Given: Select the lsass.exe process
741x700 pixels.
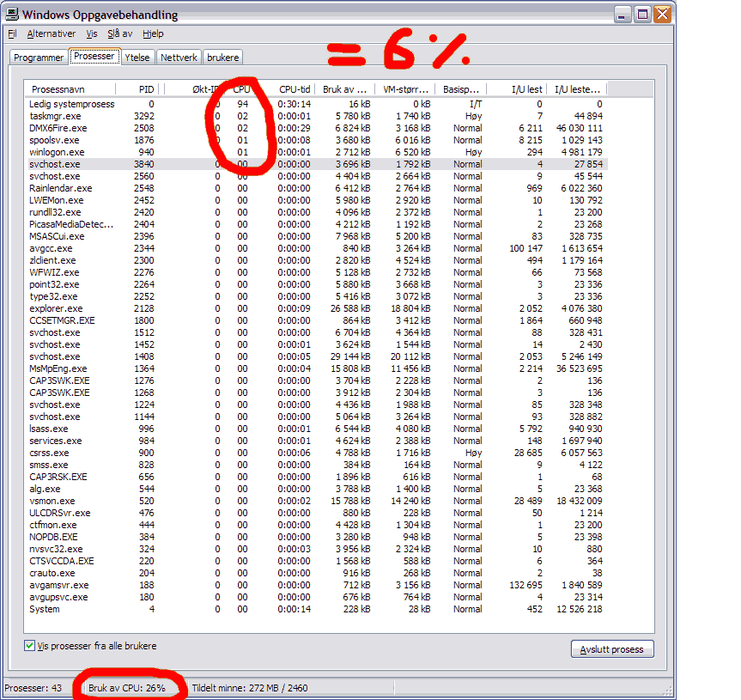Looking at the screenshot, I should pos(316,429).
